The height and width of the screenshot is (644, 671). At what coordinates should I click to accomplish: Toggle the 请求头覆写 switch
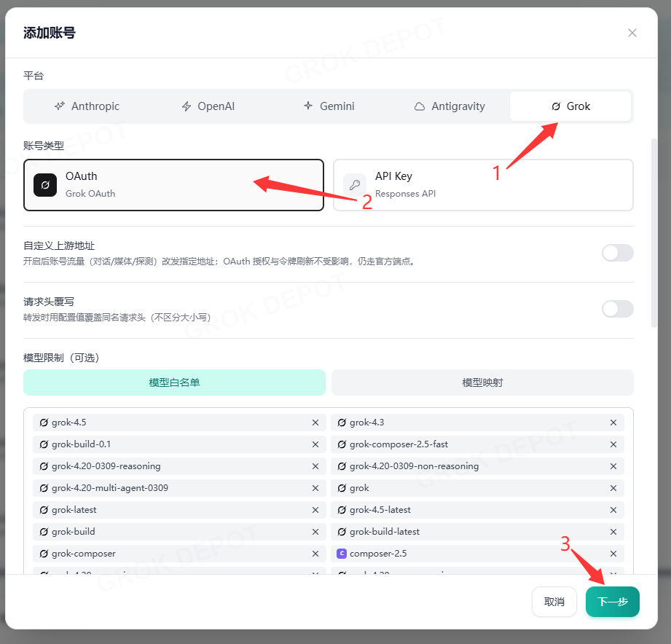[618, 309]
